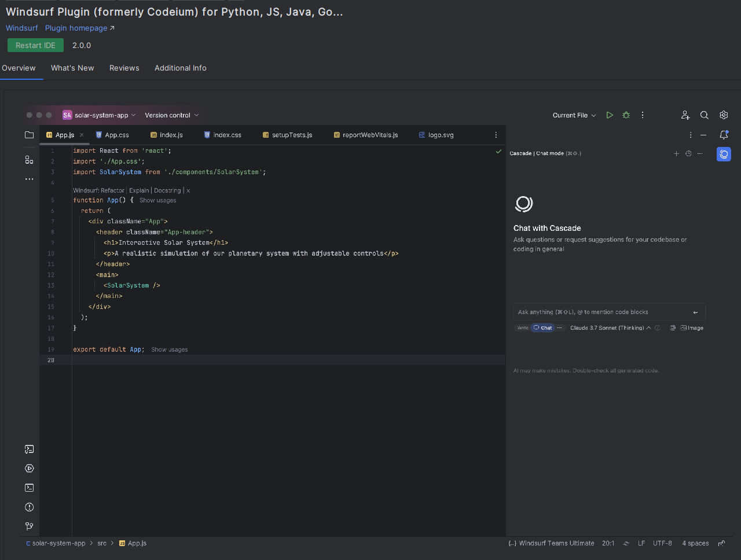Switch Cascade to Write mode
The image size is (741, 560).
[523, 328]
